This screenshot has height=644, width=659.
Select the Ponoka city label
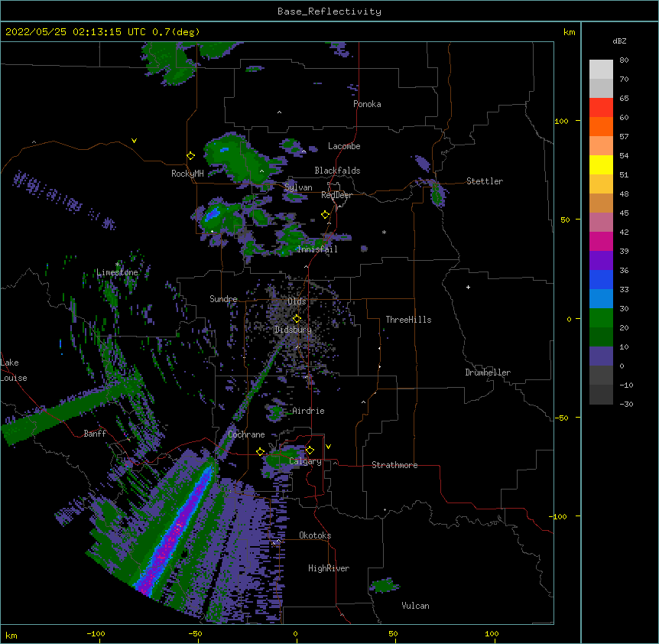367,104
